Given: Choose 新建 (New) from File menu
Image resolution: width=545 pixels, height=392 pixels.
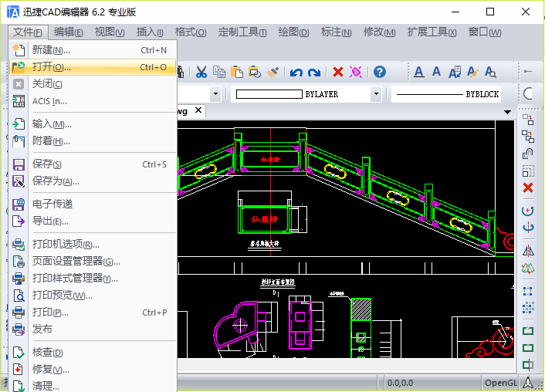Looking at the screenshot, I should 93,50.
